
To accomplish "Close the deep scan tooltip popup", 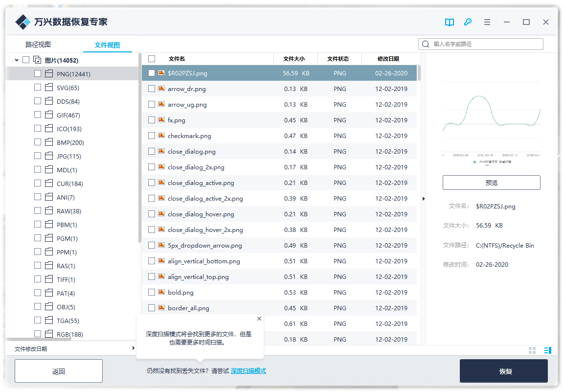I will [259, 319].
